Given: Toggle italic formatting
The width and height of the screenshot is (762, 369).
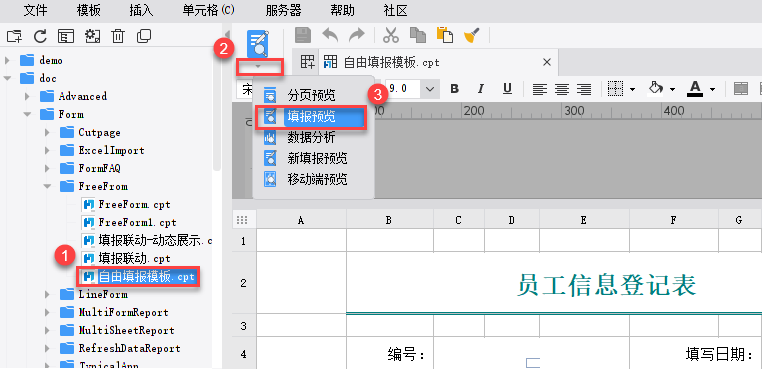Looking at the screenshot, I should [481, 89].
